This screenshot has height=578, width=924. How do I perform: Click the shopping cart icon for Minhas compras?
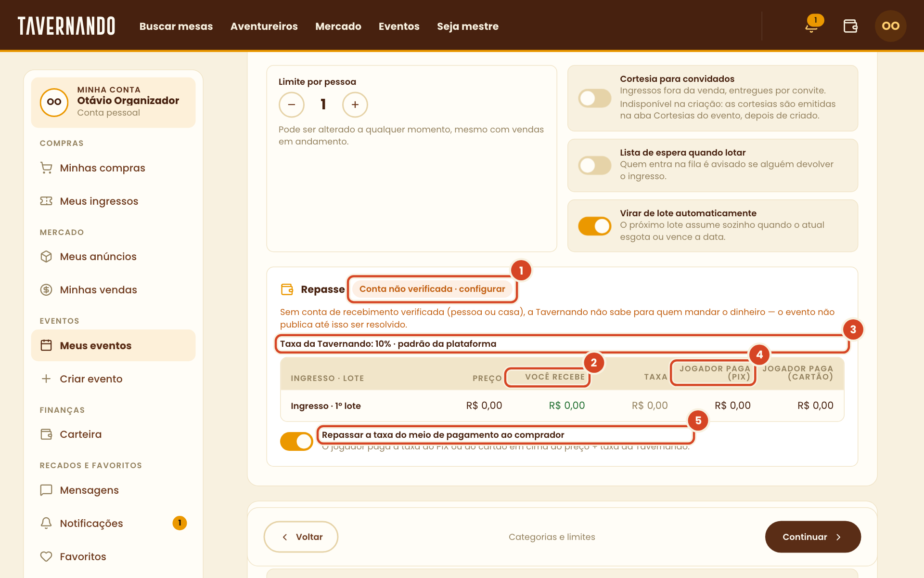coord(46,168)
